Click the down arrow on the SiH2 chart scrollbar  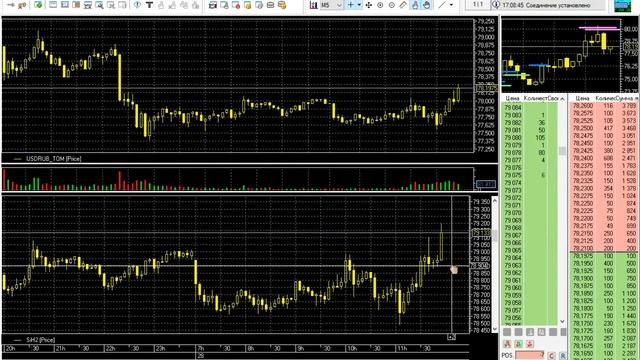tap(495, 329)
